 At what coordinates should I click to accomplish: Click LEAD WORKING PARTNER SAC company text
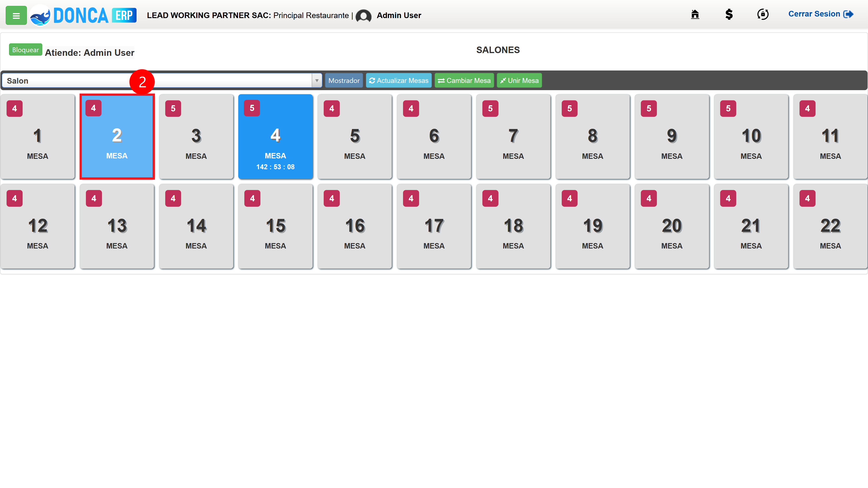209,16
